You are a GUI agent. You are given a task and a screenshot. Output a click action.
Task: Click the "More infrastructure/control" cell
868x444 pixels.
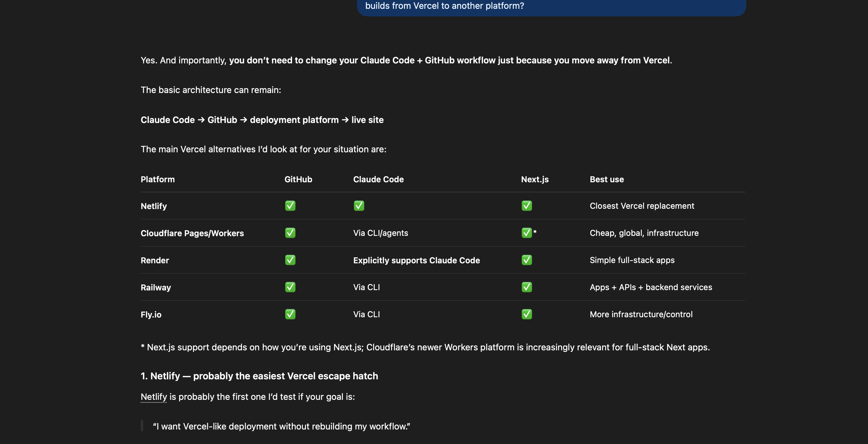point(641,314)
